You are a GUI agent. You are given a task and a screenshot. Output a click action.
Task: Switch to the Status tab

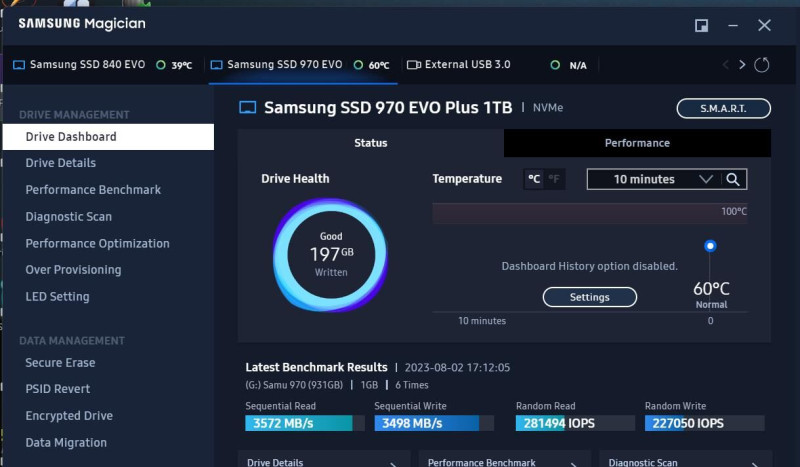click(x=370, y=143)
